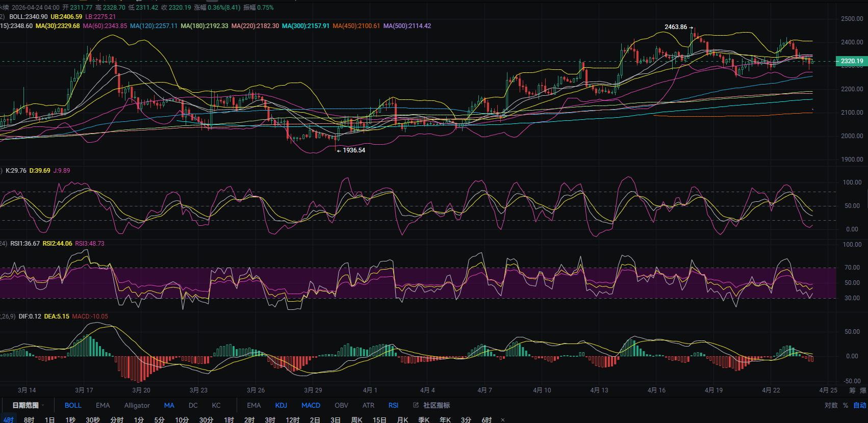868x423 pixels.
Task: Expand the 日期范围 dropdown
Action: [28, 405]
